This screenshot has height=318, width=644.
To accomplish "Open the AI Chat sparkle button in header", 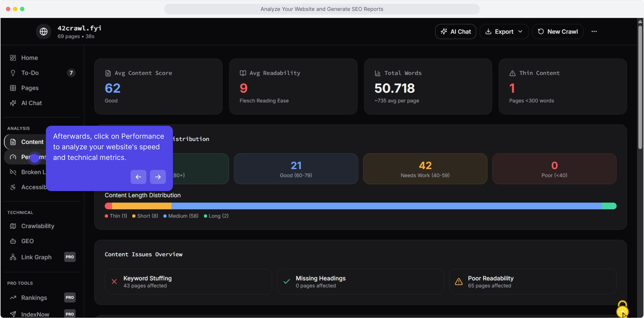I will pyautogui.click(x=456, y=32).
